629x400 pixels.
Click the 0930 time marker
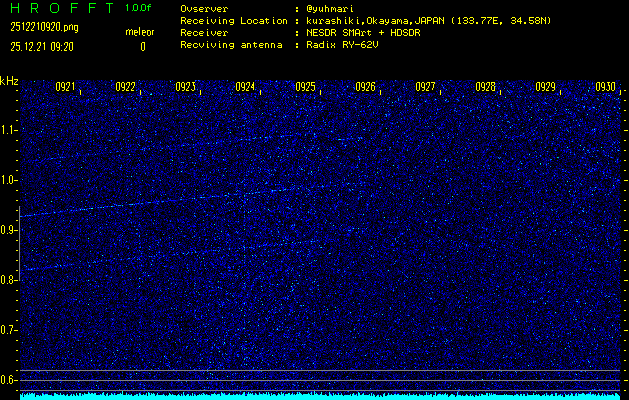605,87
